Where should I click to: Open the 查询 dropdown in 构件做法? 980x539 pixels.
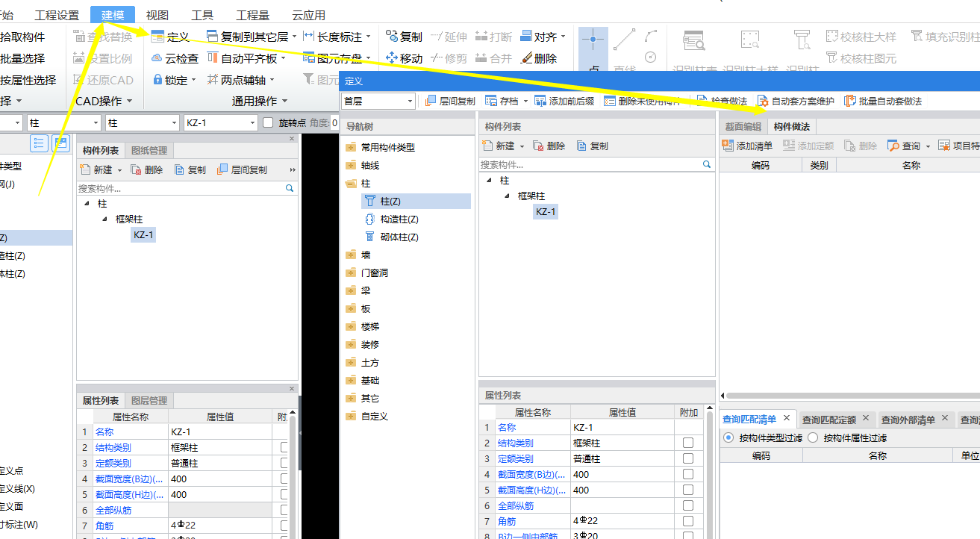coord(928,146)
